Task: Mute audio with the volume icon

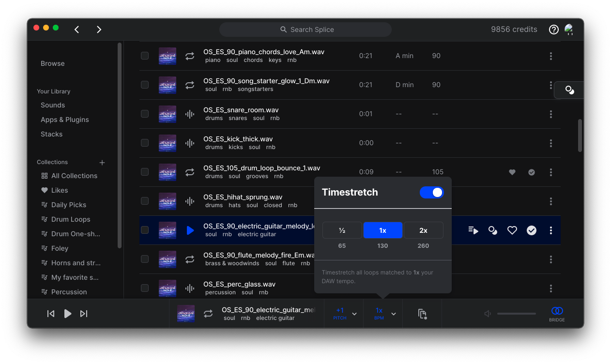Action: (487, 313)
